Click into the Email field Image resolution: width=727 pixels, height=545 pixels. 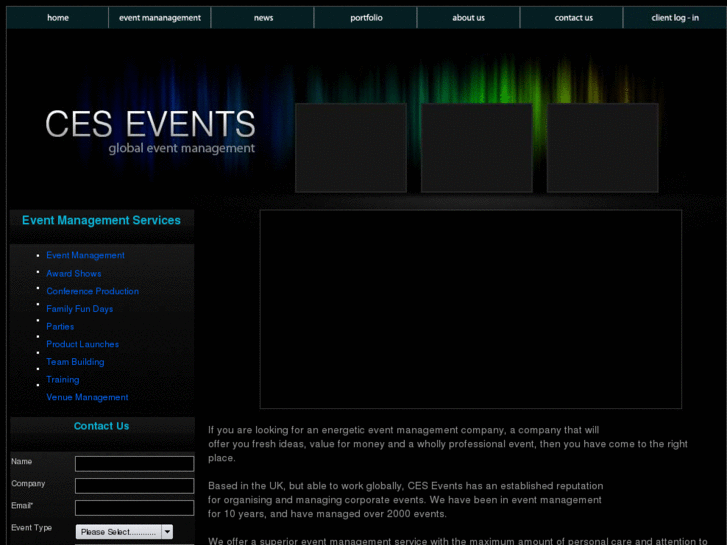pyautogui.click(x=134, y=508)
